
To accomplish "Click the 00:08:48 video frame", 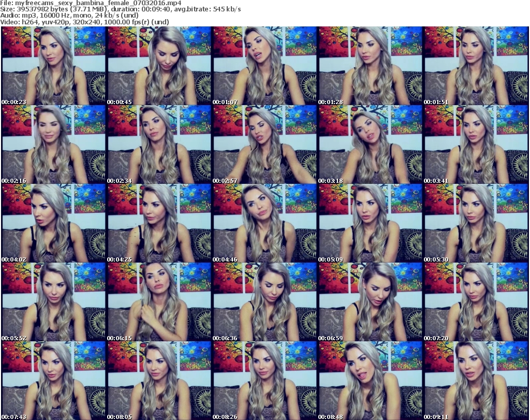I will pos(370,381).
